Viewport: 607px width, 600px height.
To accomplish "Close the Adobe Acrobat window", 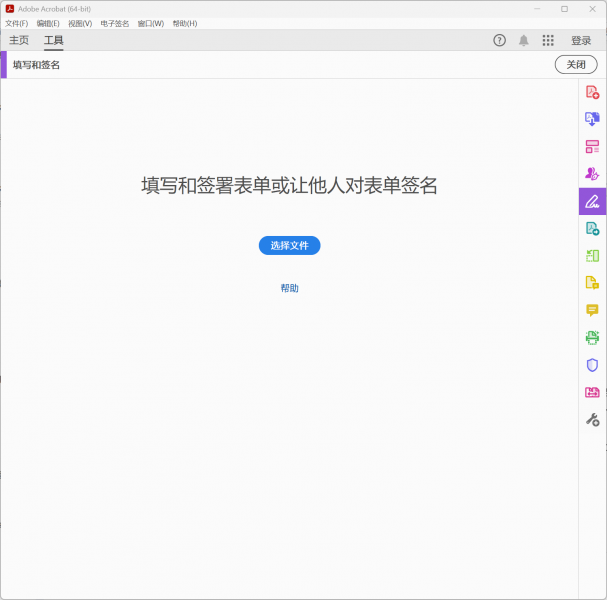I will point(592,9).
